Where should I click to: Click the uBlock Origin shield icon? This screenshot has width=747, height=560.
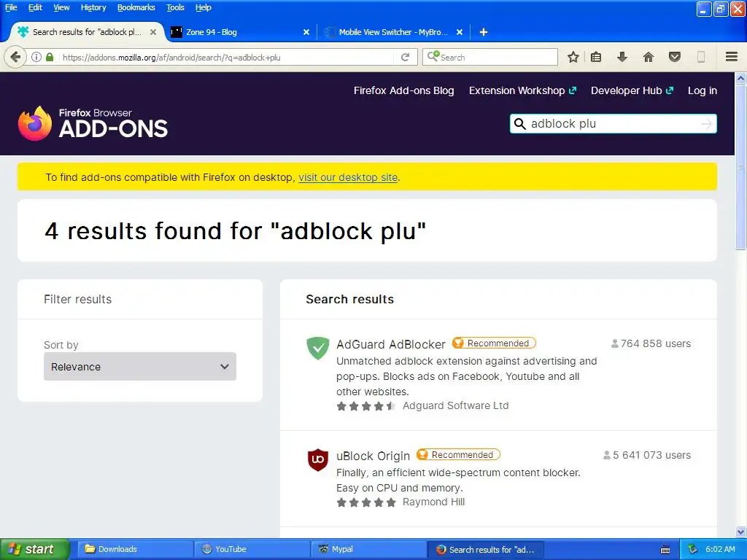[x=318, y=459]
